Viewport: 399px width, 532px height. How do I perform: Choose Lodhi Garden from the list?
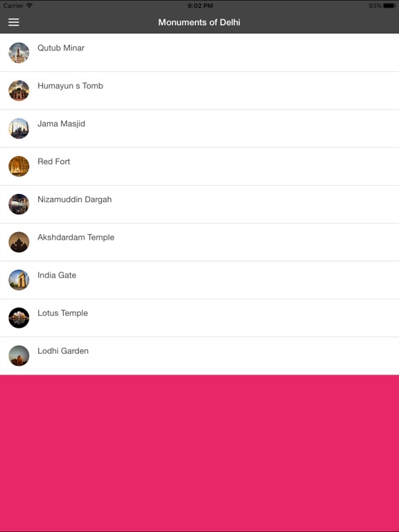coord(199,355)
